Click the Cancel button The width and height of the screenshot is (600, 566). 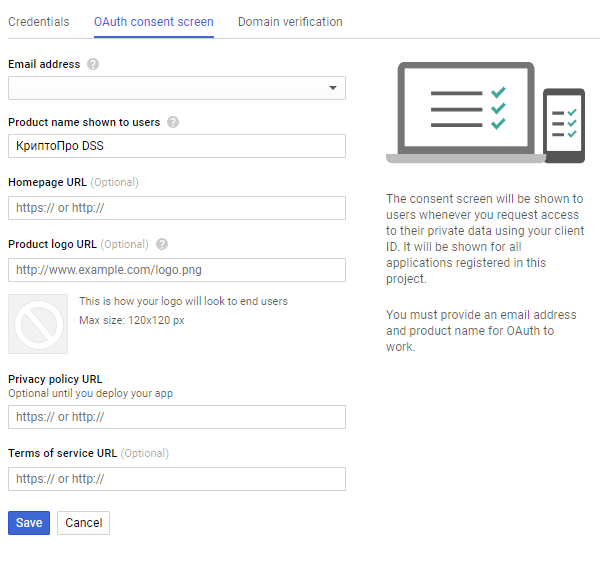point(84,523)
